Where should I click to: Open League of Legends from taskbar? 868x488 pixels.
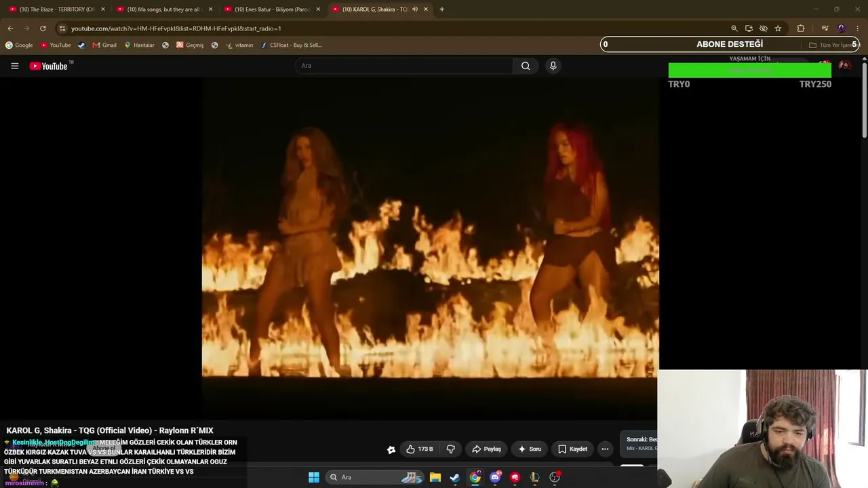click(535, 477)
